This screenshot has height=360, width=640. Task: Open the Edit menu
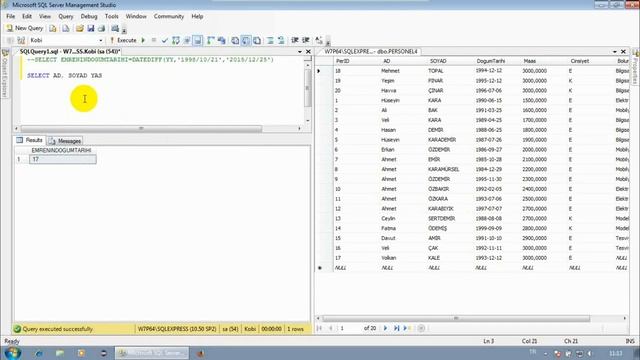(x=27, y=16)
